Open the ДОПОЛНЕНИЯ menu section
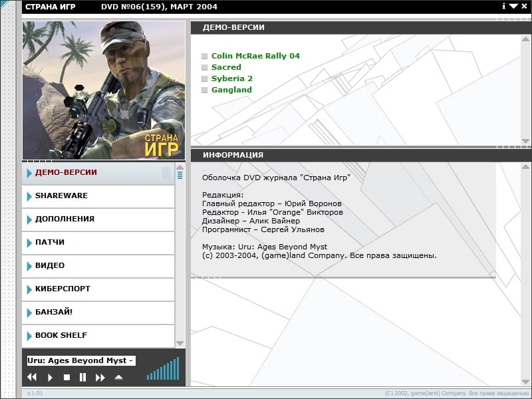The image size is (532, 399). [98, 220]
